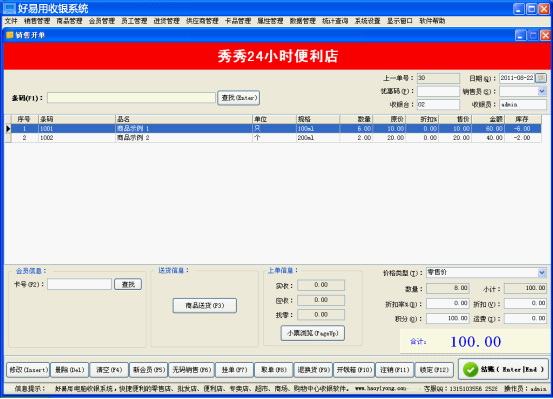The width and height of the screenshot is (553, 399).
Task: Click the 修改 (Insert) button
Action: tap(28, 370)
